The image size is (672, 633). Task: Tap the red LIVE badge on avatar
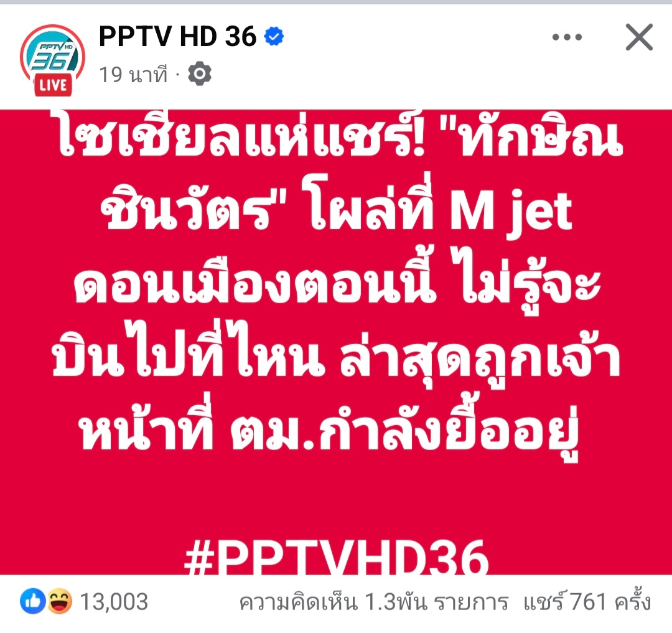click(53, 85)
